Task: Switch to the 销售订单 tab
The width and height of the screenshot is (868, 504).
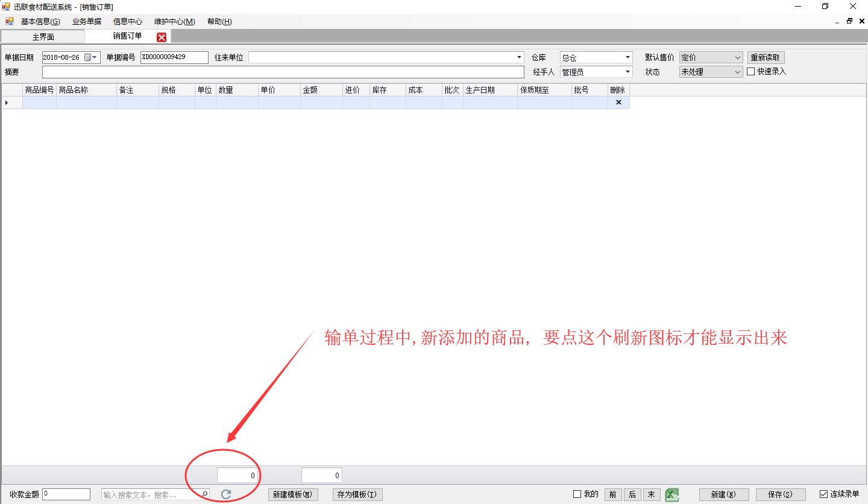Action: pyautogui.click(x=127, y=36)
